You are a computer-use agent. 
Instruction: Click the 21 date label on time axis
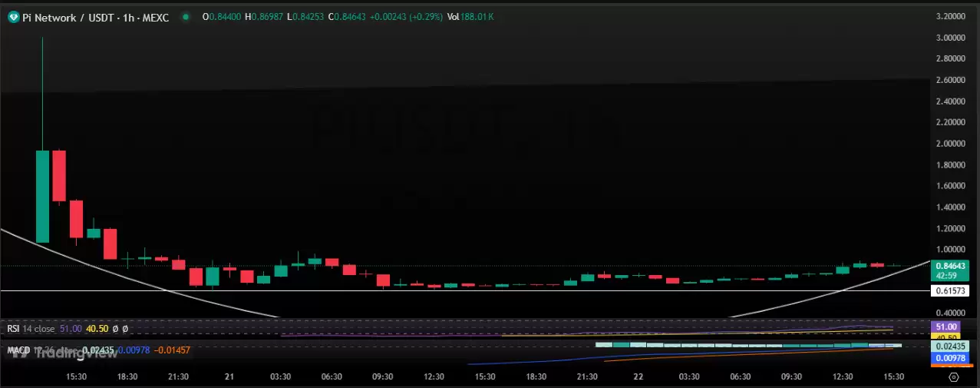[229, 376]
